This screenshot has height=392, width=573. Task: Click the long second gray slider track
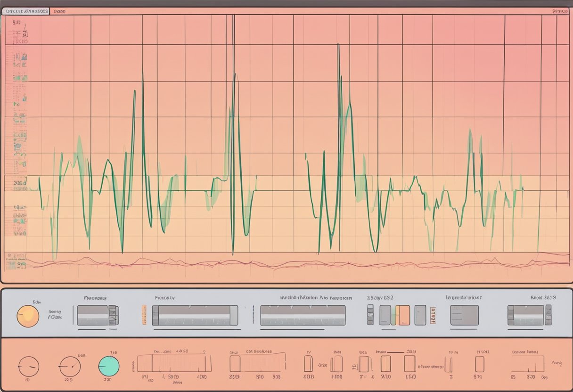pyautogui.click(x=194, y=315)
